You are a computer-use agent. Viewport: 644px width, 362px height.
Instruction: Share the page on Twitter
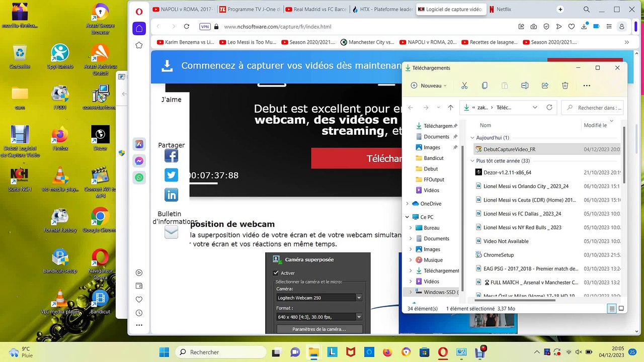171,175
